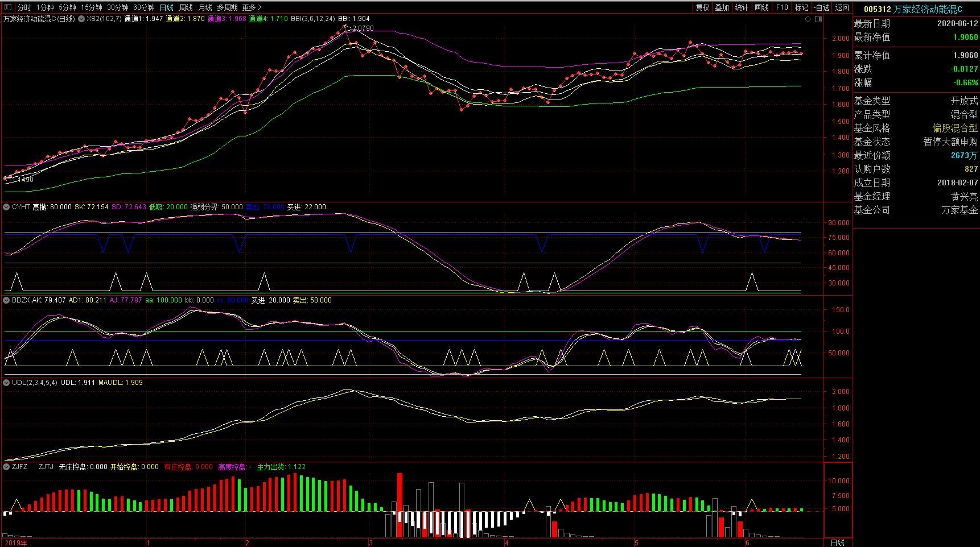Click the 标记 mark button
The width and height of the screenshot is (980, 547).
[802, 7]
